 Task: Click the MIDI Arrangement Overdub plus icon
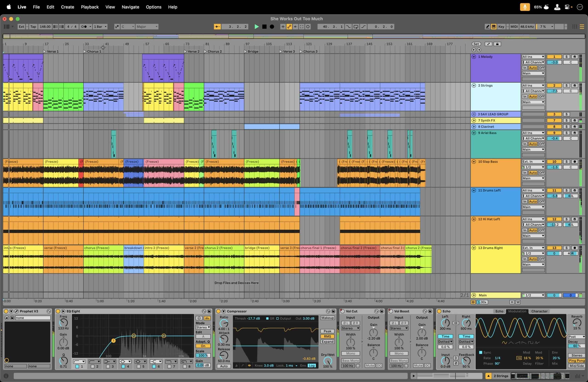(283, 27)
